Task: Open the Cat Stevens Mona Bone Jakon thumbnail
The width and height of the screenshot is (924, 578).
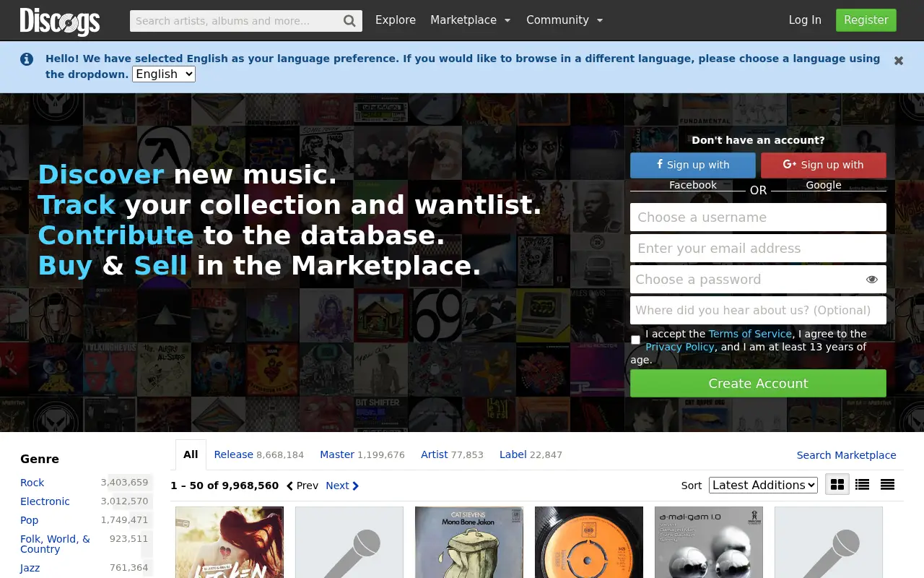Action: (x=469, y=542)
